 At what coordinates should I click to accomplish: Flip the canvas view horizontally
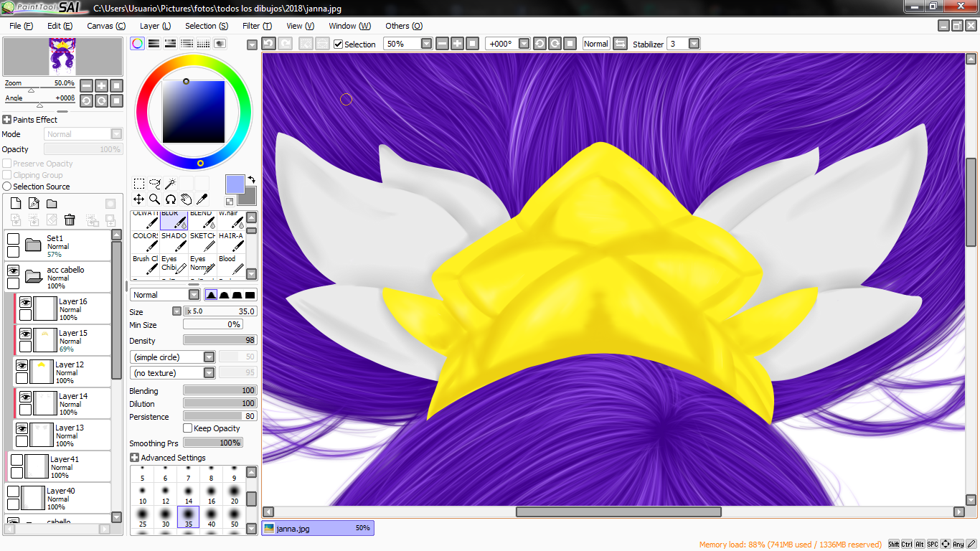pos(621,44)
